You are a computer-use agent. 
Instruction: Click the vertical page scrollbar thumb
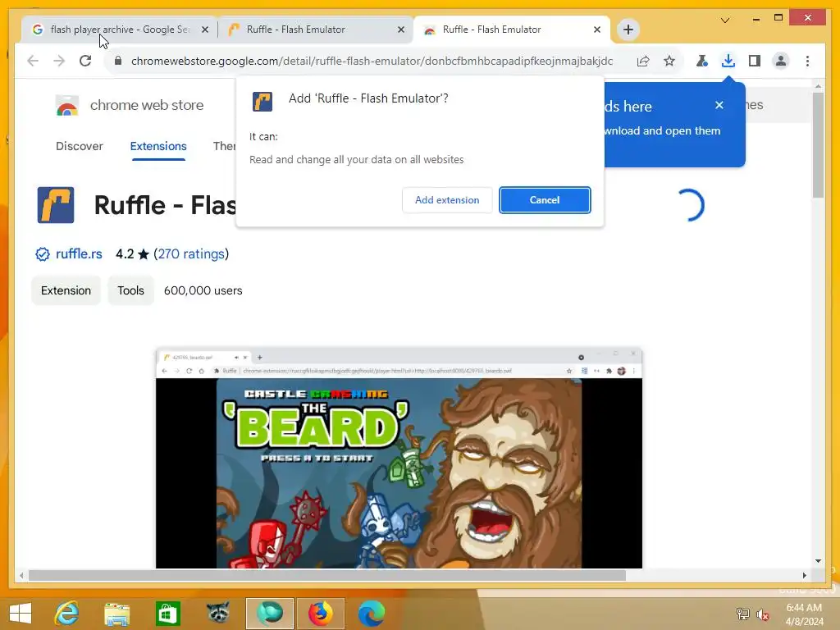[x=818, y=144]
